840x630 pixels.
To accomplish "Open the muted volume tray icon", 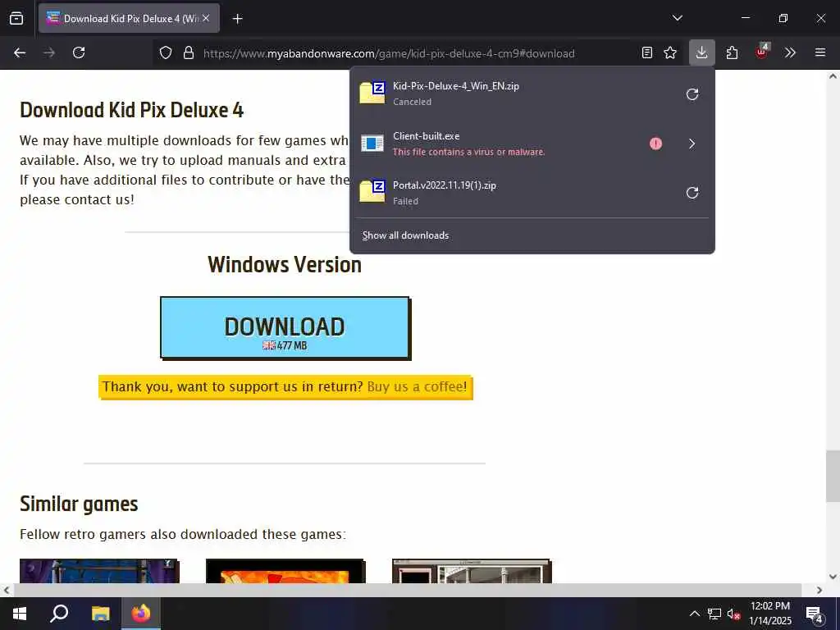I will point(733,614).
